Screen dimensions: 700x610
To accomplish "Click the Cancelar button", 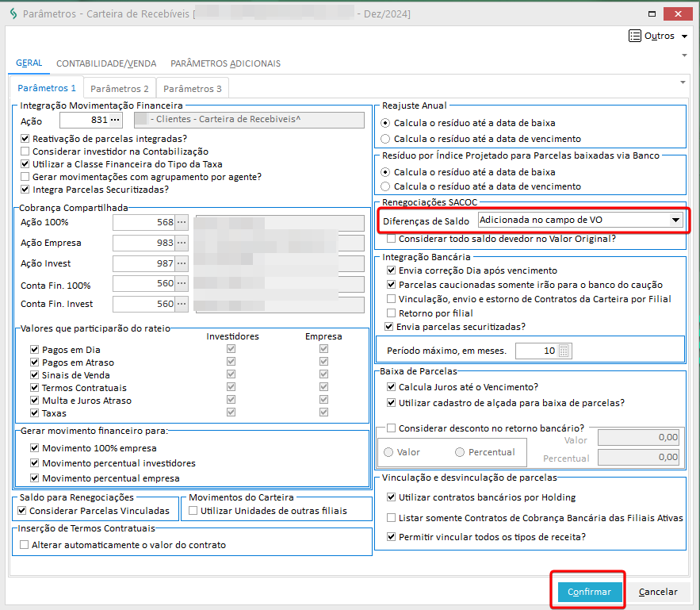I will tap(658, 592).
